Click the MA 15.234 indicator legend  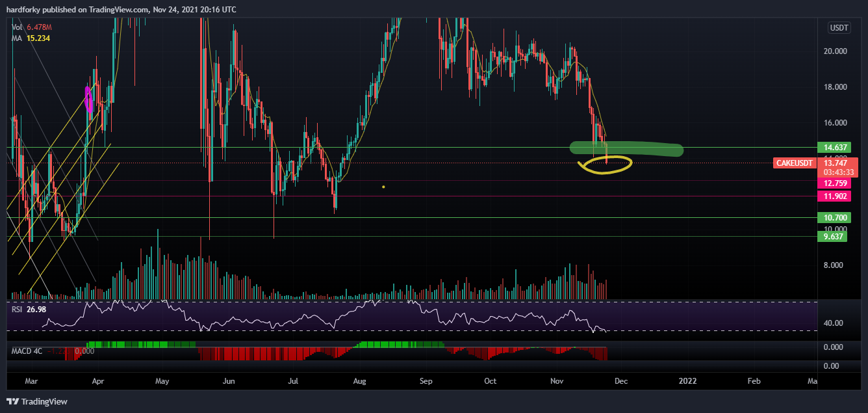(x=31, y=38)
